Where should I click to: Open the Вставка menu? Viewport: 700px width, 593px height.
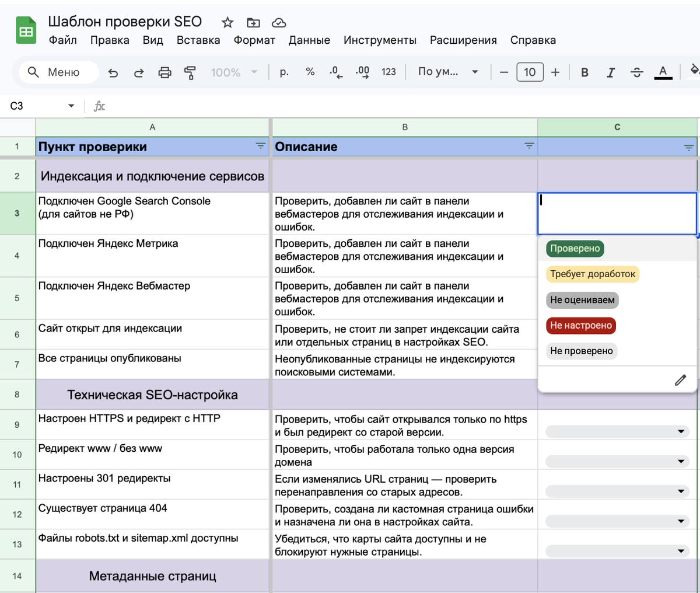click(x=198, y=40)
